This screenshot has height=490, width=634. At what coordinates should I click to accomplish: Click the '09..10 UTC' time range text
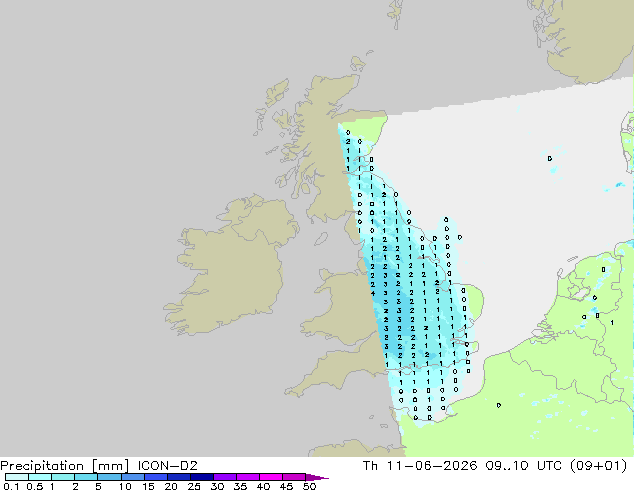524,466
